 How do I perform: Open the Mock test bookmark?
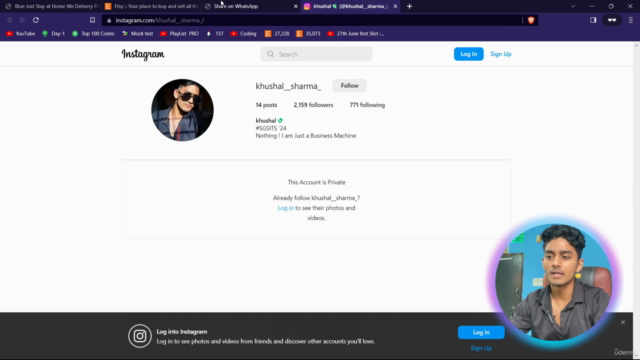[138, 33]
